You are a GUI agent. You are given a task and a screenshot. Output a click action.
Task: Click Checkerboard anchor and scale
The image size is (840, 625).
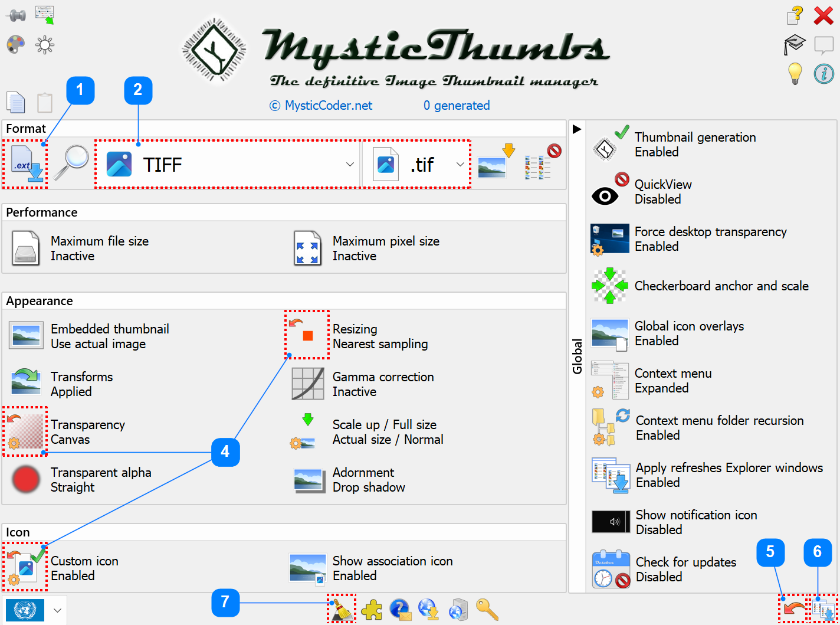(700, 286)
